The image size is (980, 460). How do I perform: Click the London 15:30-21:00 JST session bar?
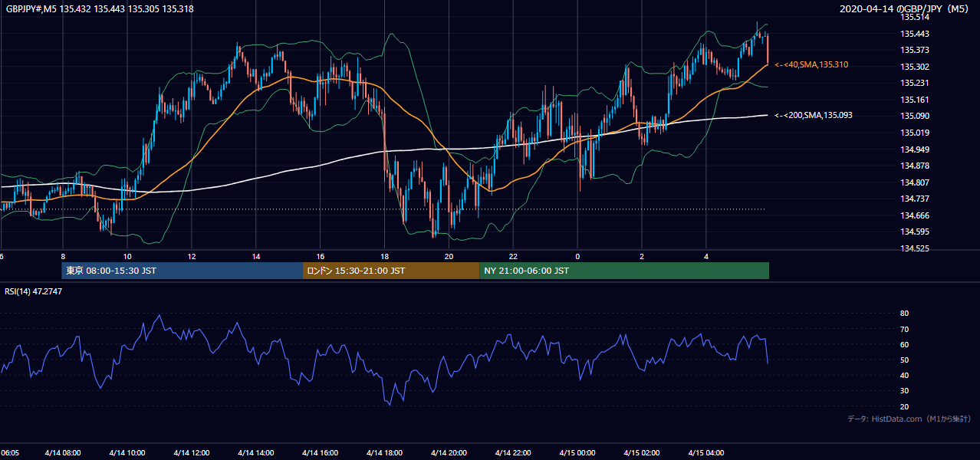tap(391, 271)
